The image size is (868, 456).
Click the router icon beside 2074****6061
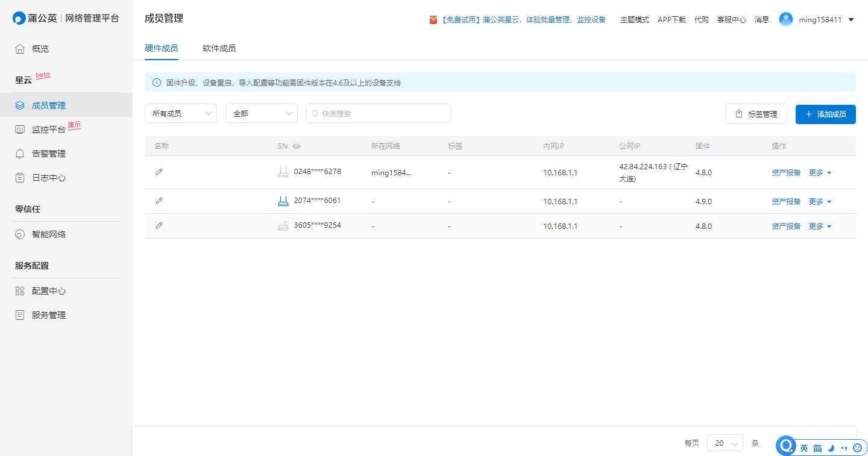point(283,201)
